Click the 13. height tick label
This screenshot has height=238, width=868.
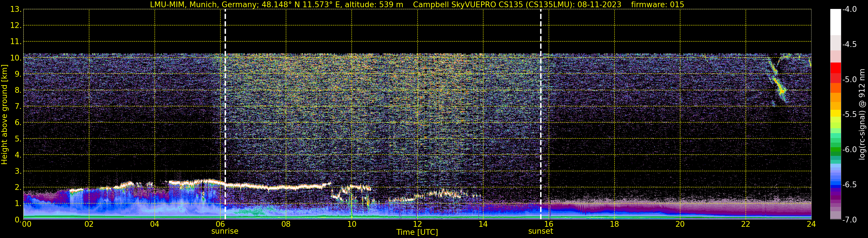coord(16,10)
